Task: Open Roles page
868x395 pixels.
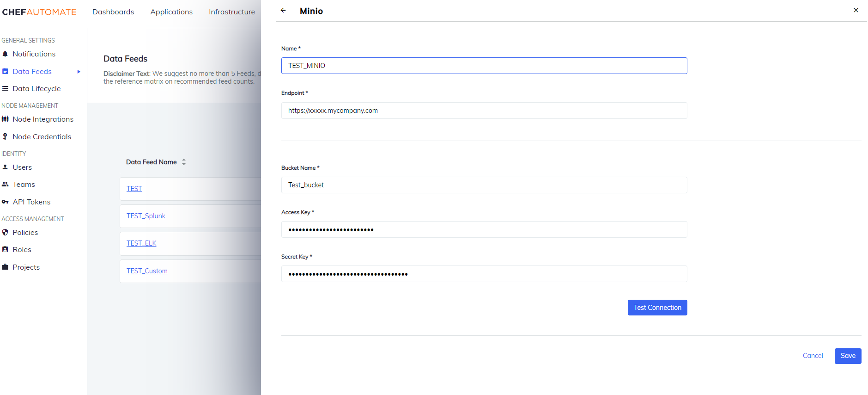Action: 22,250
